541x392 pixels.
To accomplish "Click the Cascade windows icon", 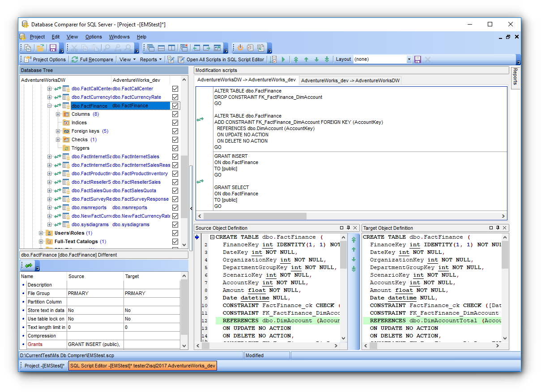I will (x=151, y=48).
